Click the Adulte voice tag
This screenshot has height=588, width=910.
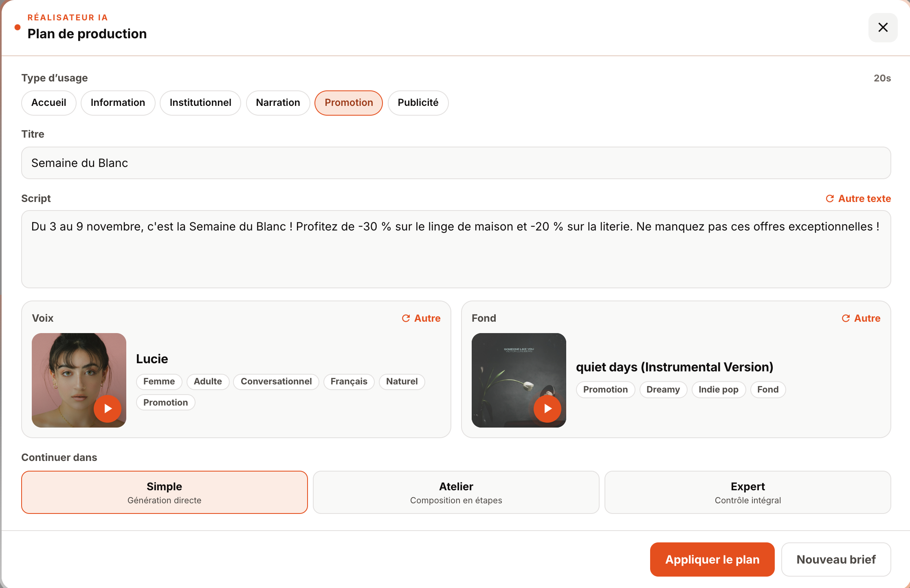pyautogui.click(x=208, y=382)
